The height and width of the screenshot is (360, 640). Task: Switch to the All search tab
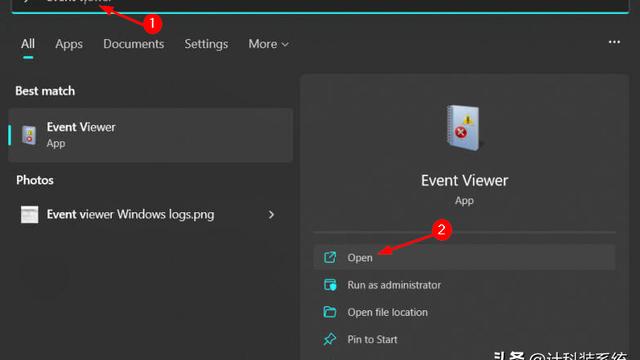28,44
